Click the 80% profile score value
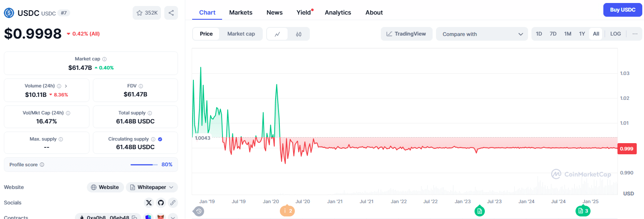Screen dimensions: 644x219 click(167, 165)
